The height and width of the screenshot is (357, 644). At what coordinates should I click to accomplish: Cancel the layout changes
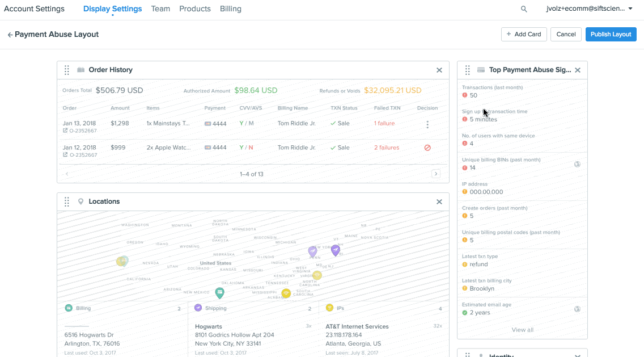click(x=566, y=34)
